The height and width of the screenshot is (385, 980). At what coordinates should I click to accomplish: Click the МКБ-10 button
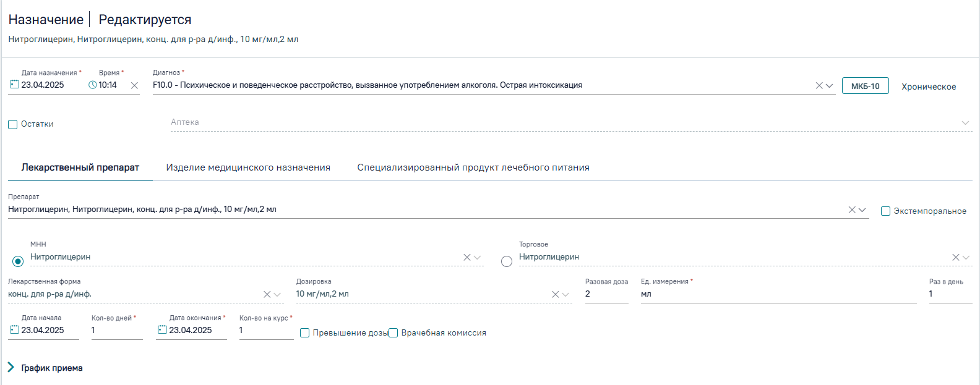click(866, 86)
